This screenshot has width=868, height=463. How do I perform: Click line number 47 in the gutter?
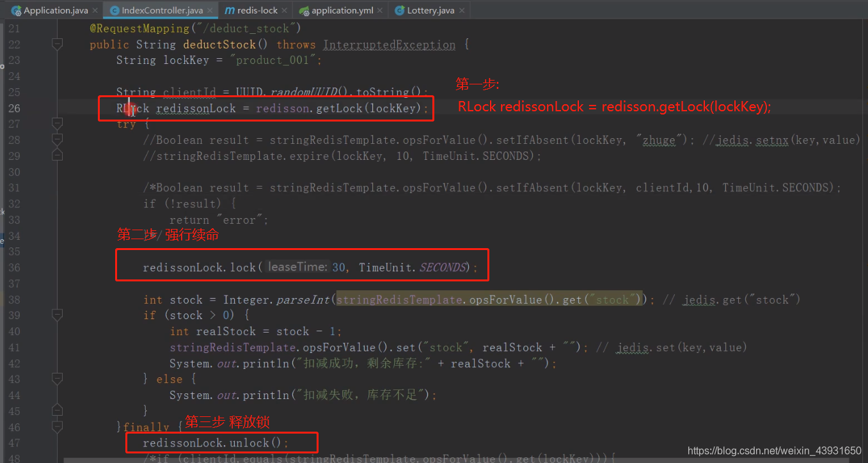pos(14,443)
